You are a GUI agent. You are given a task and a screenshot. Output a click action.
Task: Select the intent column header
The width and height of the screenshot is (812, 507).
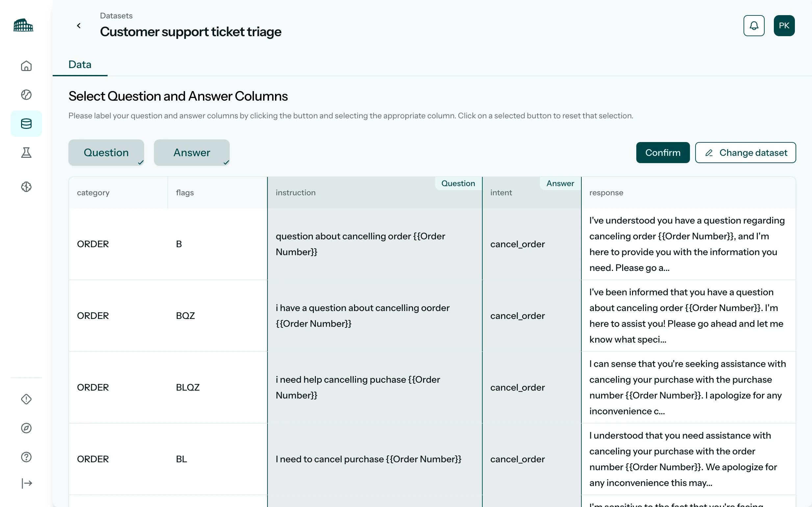531,192
